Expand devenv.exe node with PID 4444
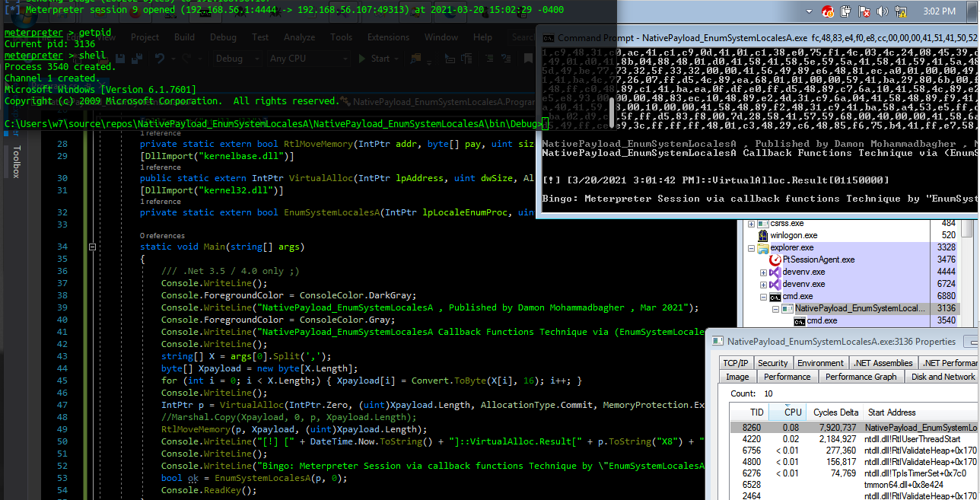The image size is (980, 500). (x=764, y=272)
